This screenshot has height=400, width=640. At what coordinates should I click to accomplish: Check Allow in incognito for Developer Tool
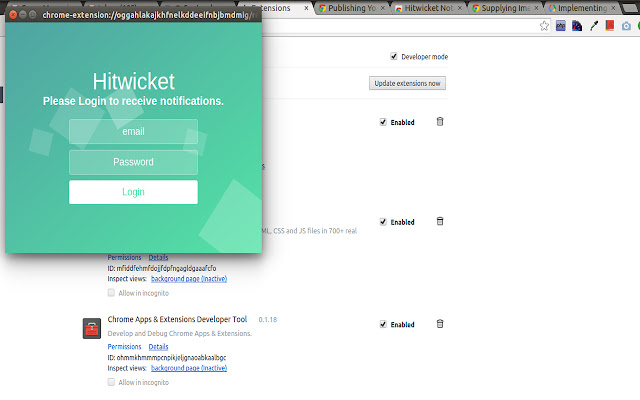click(111, 382)
